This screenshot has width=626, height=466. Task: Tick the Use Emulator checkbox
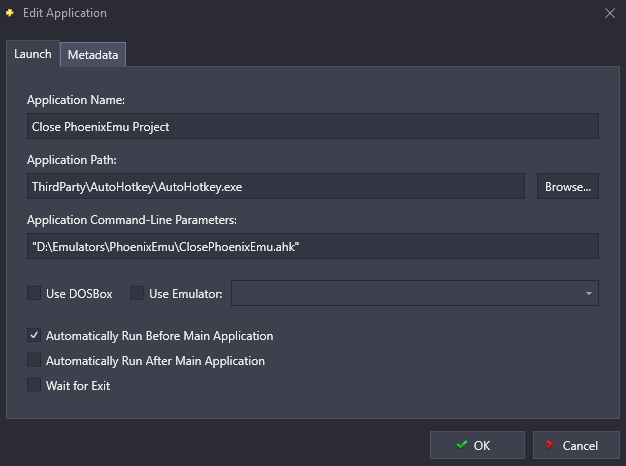[x=137, y=293]
